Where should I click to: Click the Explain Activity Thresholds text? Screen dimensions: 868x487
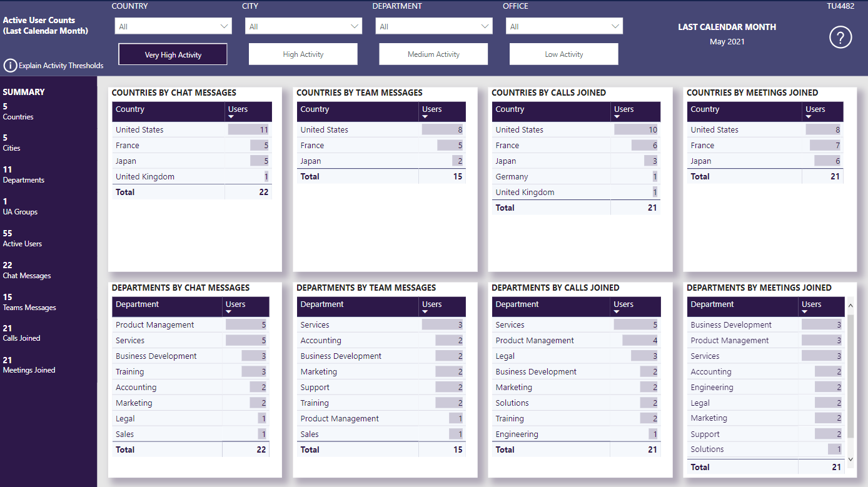click(61, 66)
